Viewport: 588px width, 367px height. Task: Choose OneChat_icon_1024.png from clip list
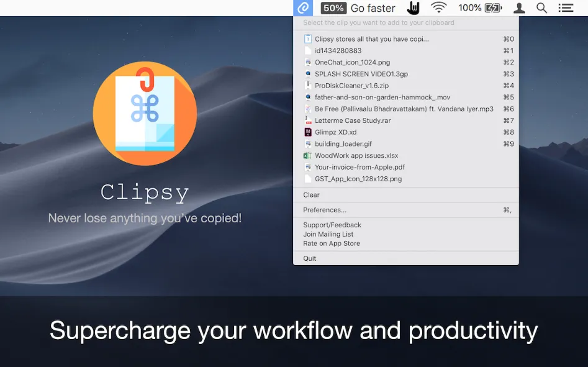click(405, 62)
